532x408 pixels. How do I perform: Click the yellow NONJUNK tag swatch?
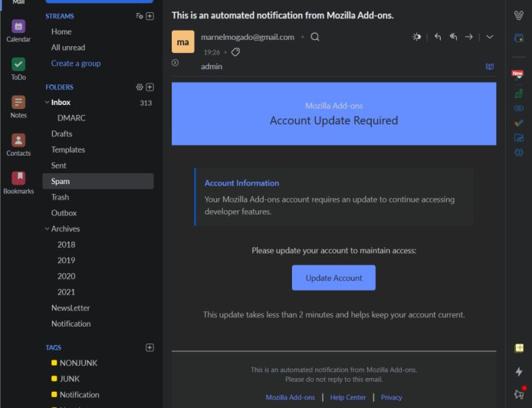[54, 363]
